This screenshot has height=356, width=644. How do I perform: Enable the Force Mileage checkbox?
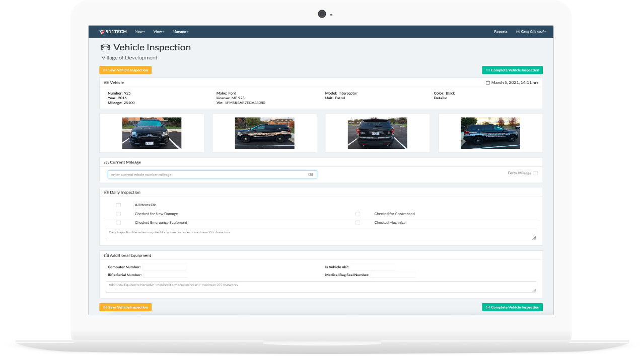(535, 173)
